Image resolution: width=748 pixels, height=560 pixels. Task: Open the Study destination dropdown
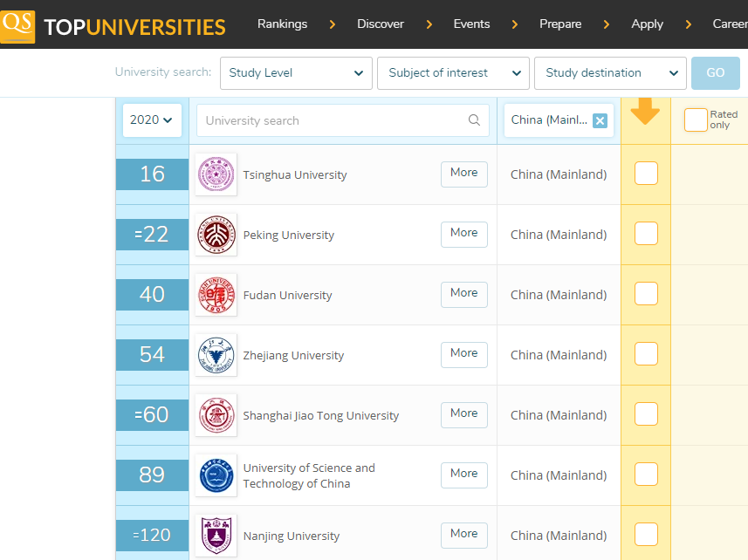610,73
